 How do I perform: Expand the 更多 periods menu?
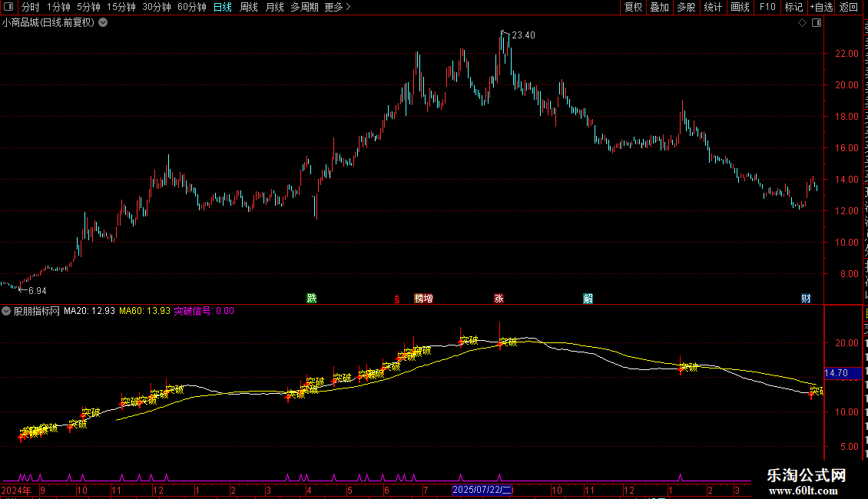pyautogui.click(x=337, y=7)
